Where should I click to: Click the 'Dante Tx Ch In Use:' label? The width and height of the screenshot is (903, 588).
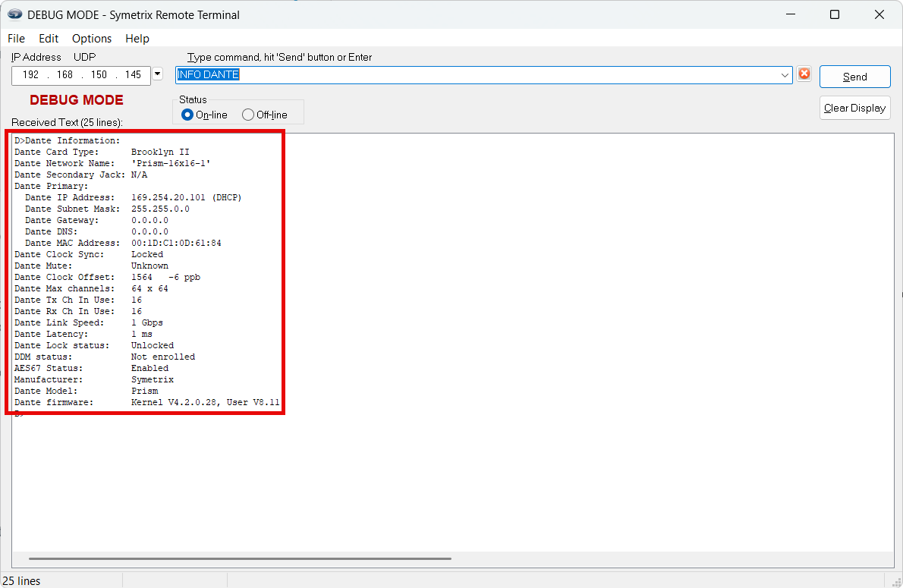64,300
